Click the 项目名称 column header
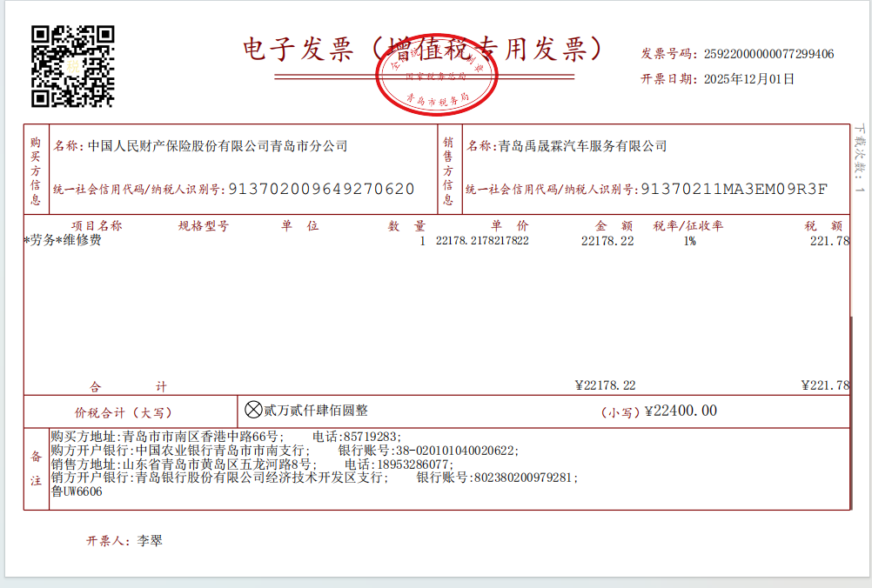The width and height of the screenshot is (872, 588). [x=96, y=226]
